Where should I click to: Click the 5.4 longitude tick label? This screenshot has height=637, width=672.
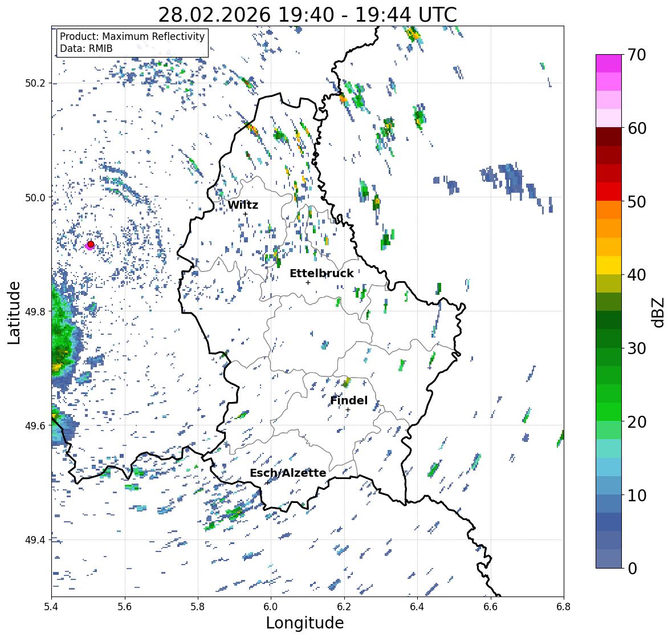point(51,607)
